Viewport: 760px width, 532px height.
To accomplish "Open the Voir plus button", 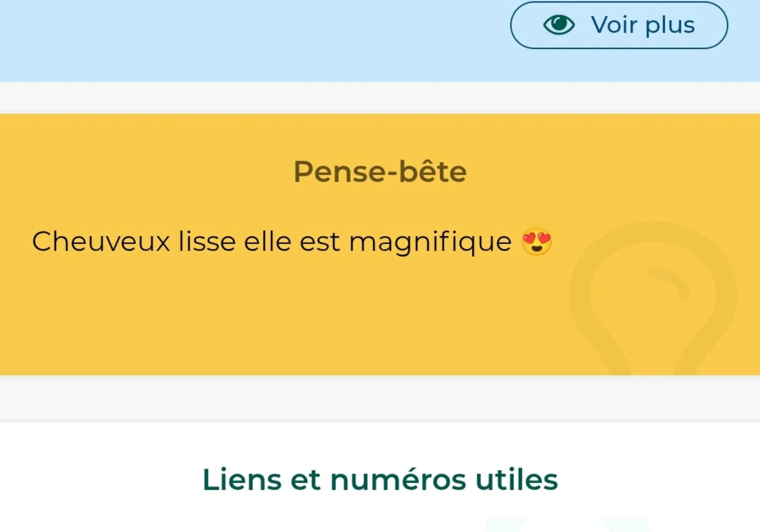I will point(619,25).
